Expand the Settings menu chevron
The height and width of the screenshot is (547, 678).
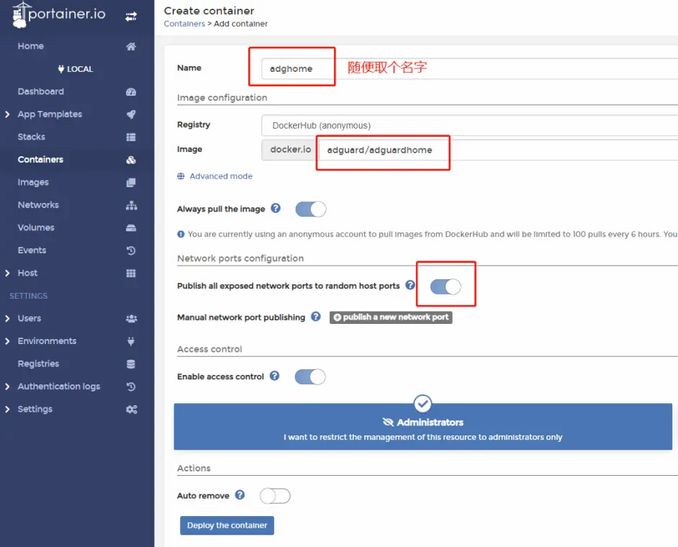(x=7, y=409)
